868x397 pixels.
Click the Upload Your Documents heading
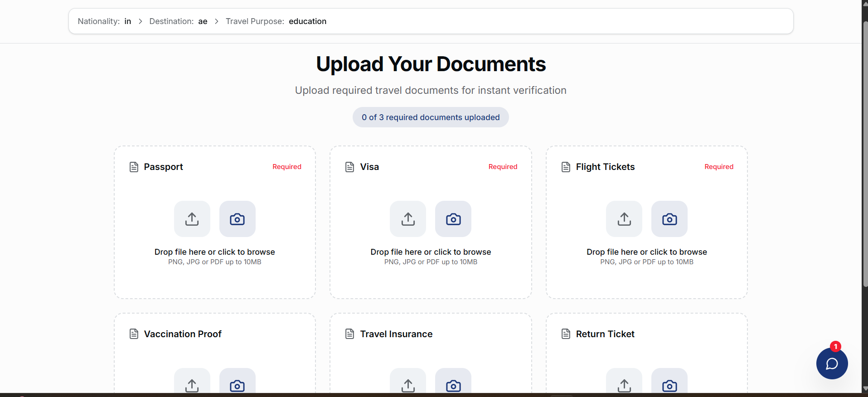[431, 64]
